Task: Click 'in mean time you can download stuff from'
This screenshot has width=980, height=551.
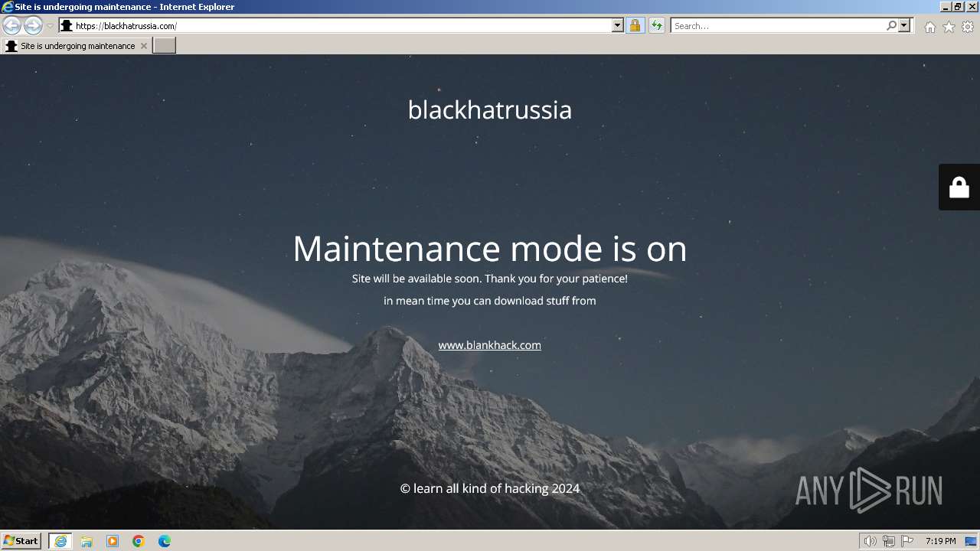Action: (490, 301)
